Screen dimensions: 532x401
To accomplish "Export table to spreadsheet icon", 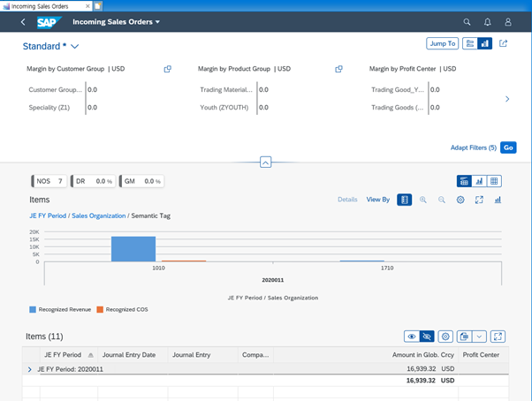I will [464, 337].
